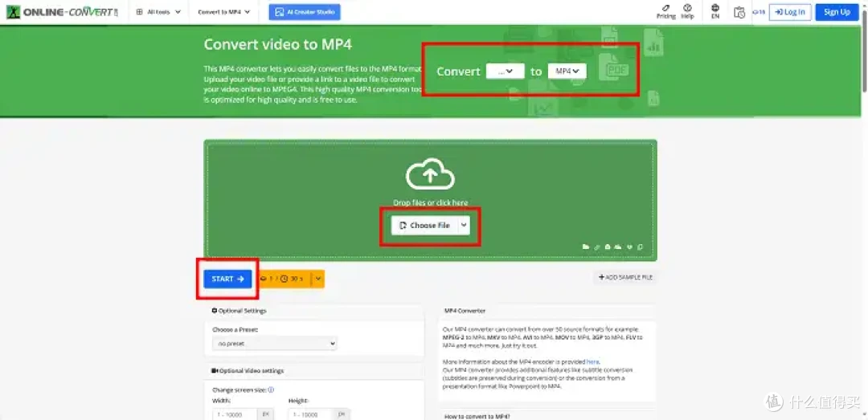
Task: Select the Dropbox upload icon
Action: [x=608, y=247]
